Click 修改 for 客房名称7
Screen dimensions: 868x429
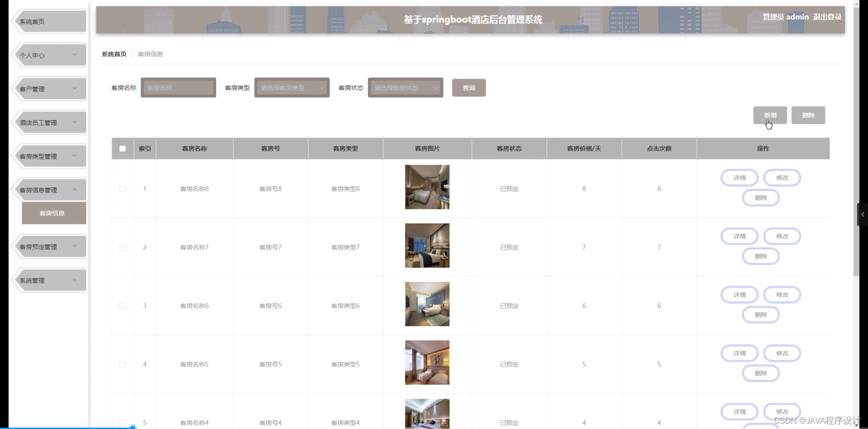(x=782, y=236)
